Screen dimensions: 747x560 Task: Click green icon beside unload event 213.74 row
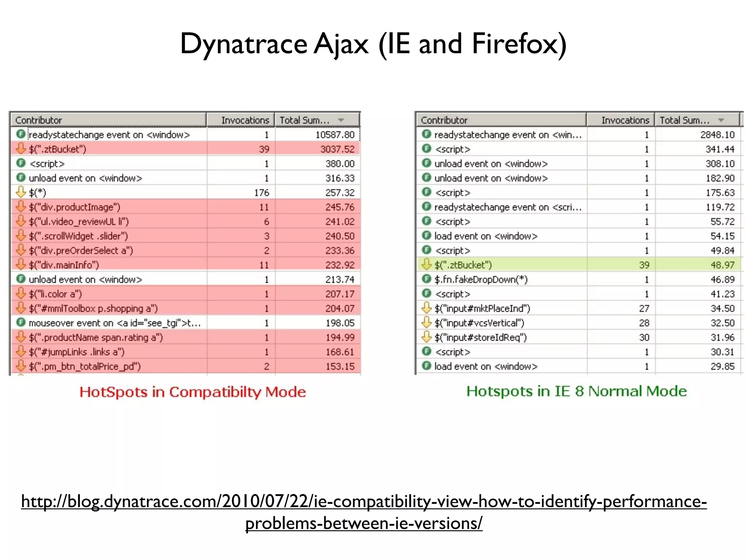pyautogui.click(x=21, y=279)
